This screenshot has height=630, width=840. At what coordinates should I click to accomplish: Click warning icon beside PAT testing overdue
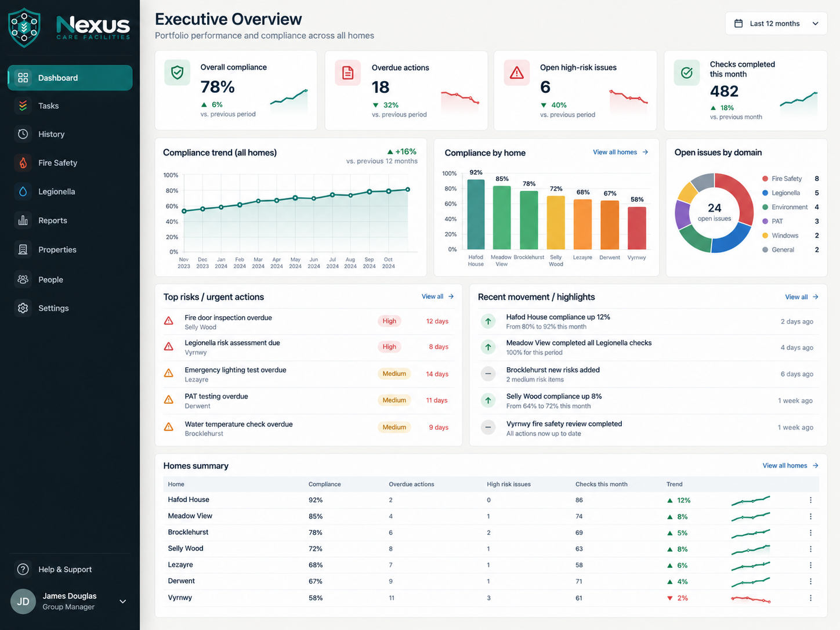coord(169,400)
